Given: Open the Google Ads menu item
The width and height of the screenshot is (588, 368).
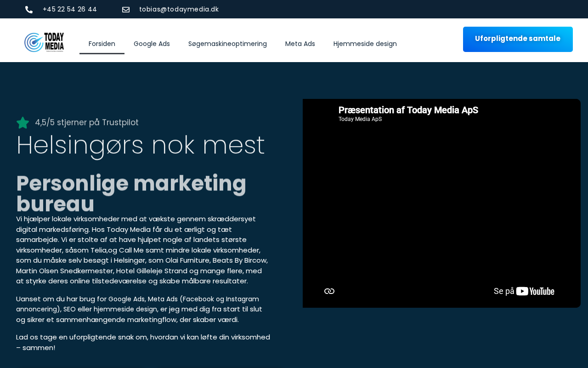Looking at the screenshot, I should point(152,44).
